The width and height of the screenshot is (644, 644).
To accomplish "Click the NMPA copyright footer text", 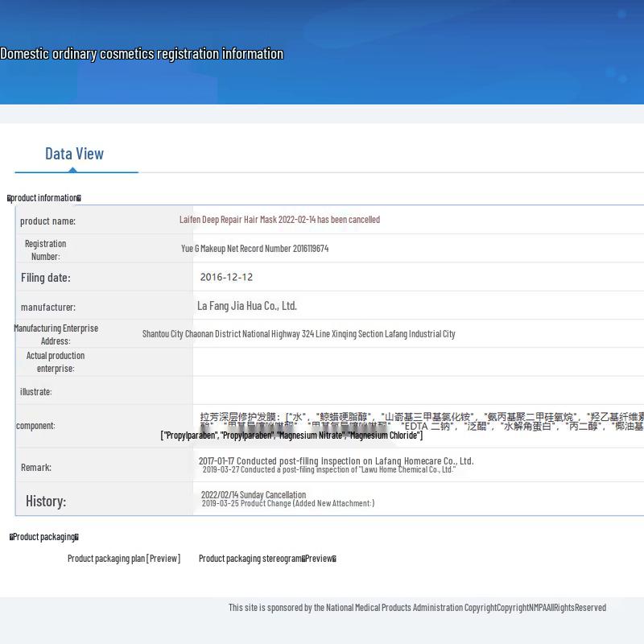I will 417,608.
